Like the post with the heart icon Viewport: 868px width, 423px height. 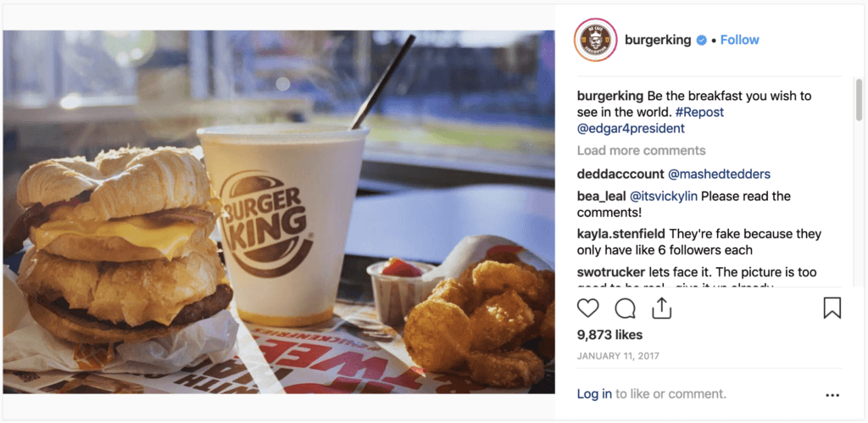coord(588,308)
